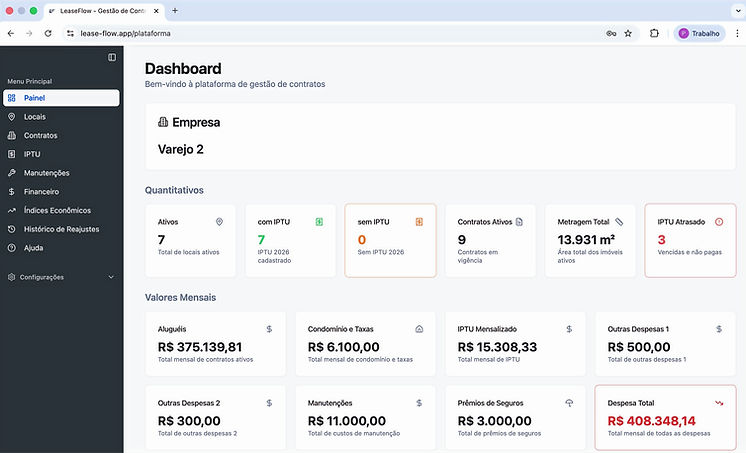The height and width of the screenshot is (453, 746).
Task: Collapse the sidebar with the panel toggle icon
Action: [x=112, y=57]
